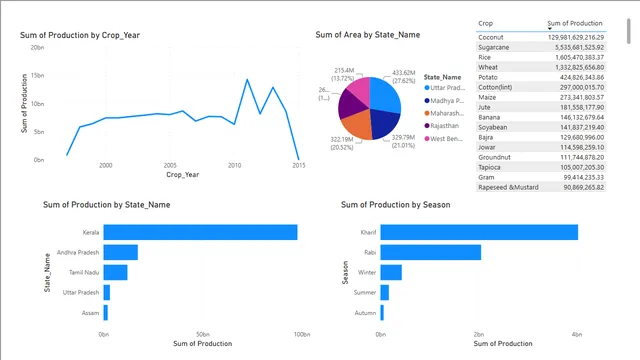The width and height of the screenshot is (640, 360).
Task: Select the Maize row in the table
Action: point(541,97)
